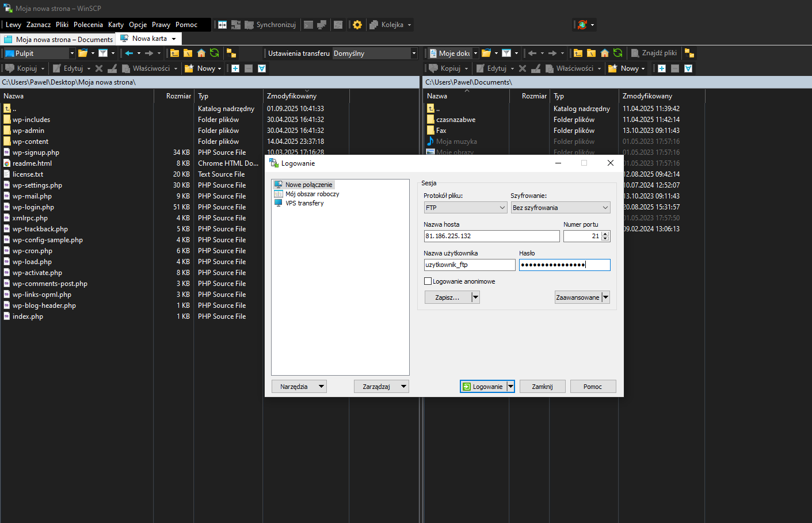The height and width of the screenshot is (523, 812).
Task: Click the Nowa karta tab
Action: tap(148, 39)
